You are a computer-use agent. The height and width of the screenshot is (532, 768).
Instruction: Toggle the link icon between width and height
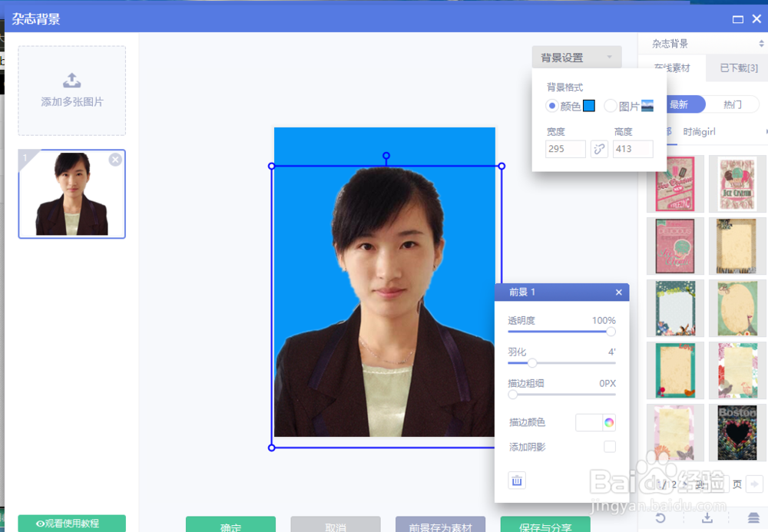coord(599,149)
